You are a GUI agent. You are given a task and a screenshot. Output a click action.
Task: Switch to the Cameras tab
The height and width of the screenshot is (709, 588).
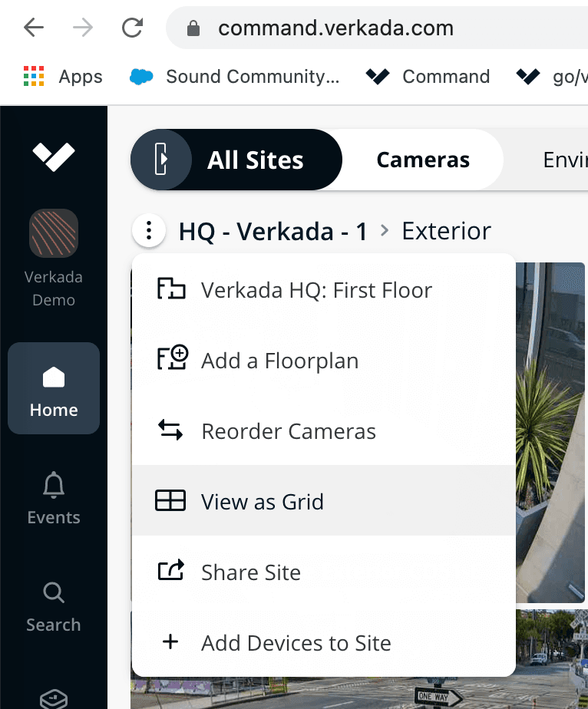pos(423,160)
